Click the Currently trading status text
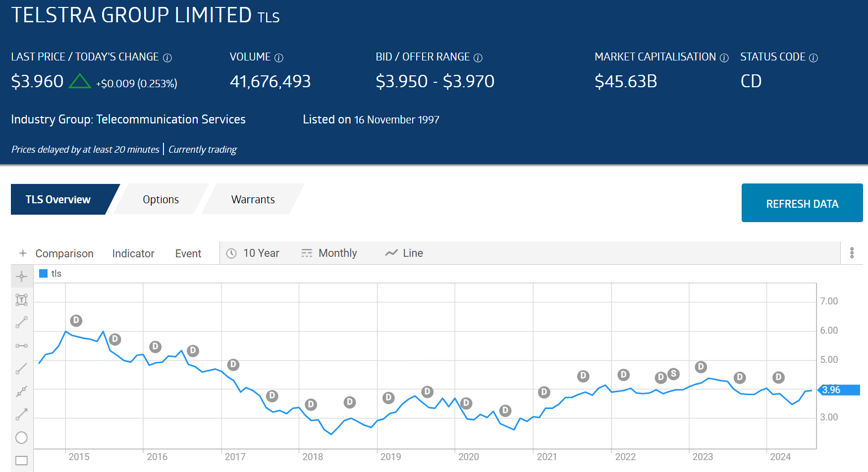Screen dimensions: 868x472 (x=203, y=149)
